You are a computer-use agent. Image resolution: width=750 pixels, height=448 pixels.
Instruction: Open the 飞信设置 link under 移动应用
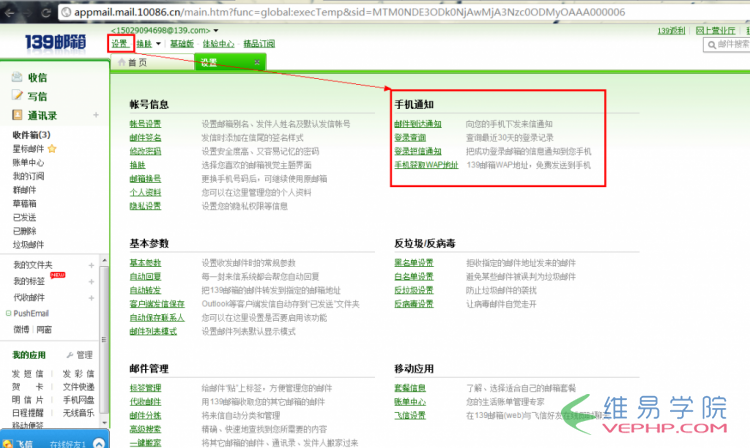click(x=410, y=415)
